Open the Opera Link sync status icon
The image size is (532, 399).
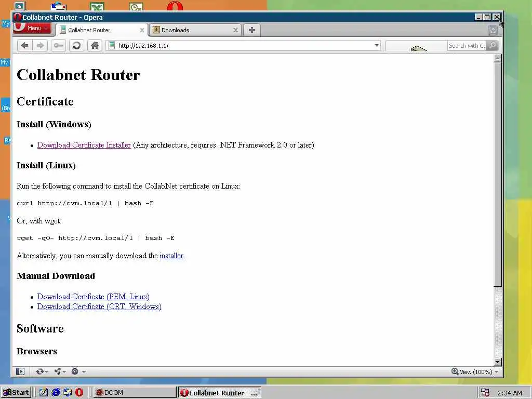[x=39, y=371]
